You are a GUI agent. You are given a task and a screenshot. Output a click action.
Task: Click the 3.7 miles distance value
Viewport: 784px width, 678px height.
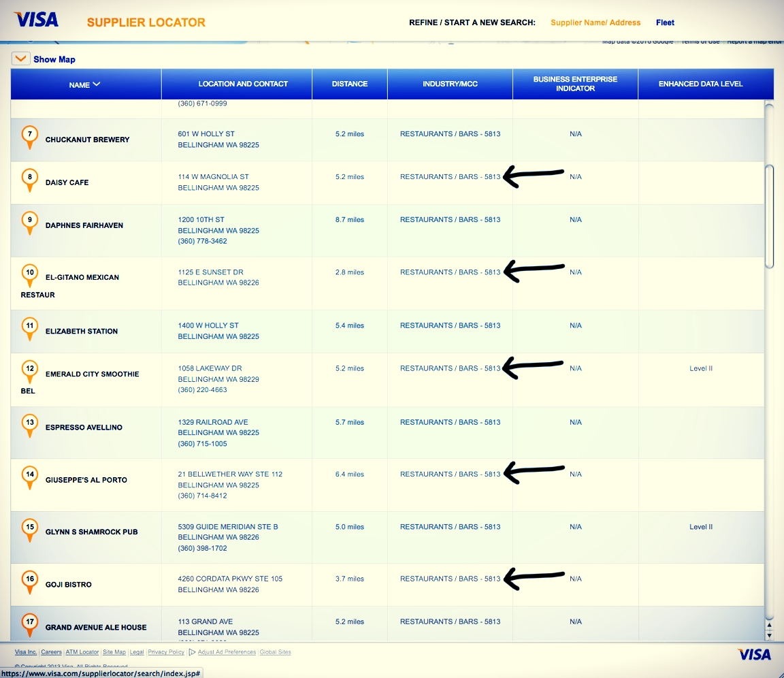click(350, 579)
